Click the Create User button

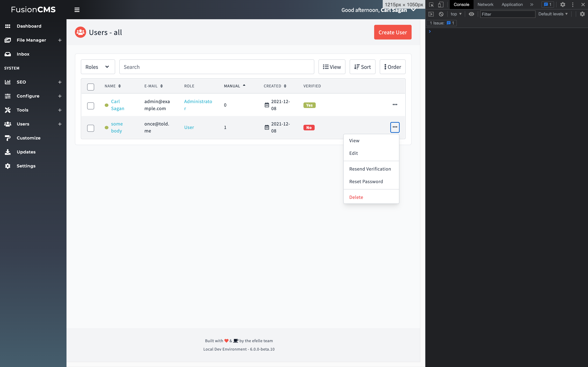pos(392,32)
